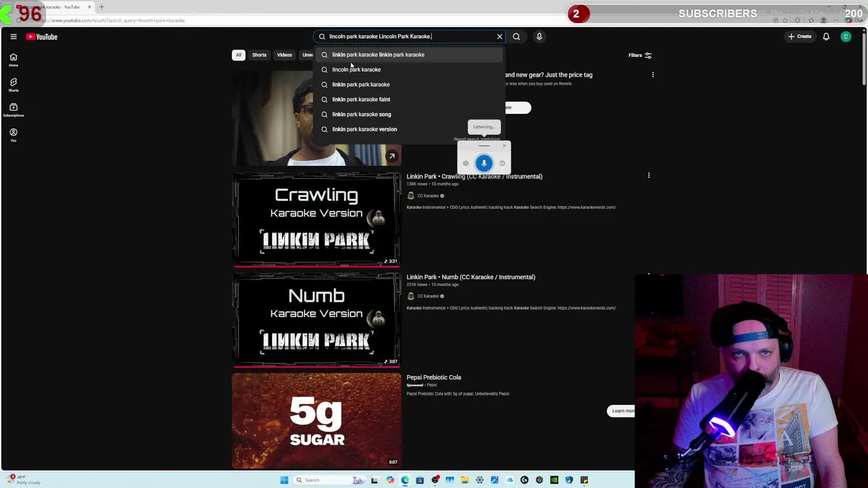Screen dimensions: 868x488
Task: Open voice typing help question mark
Action: [502, 163]
